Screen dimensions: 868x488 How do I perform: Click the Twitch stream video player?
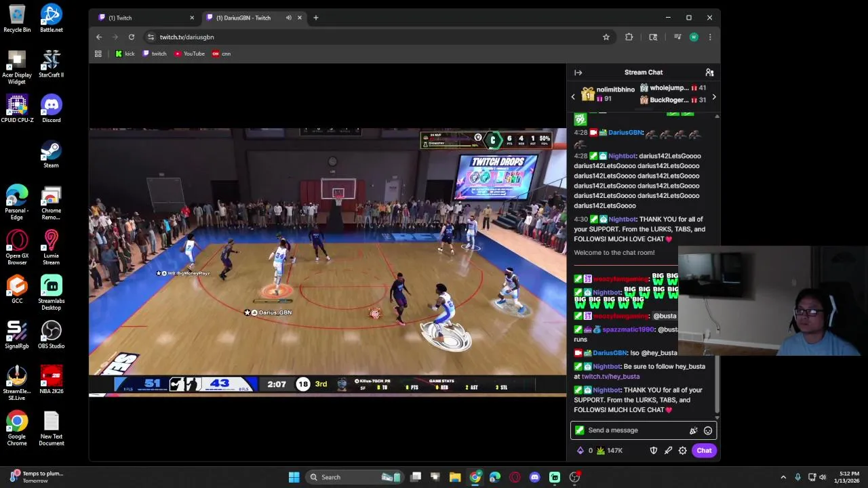pos(328,261)
